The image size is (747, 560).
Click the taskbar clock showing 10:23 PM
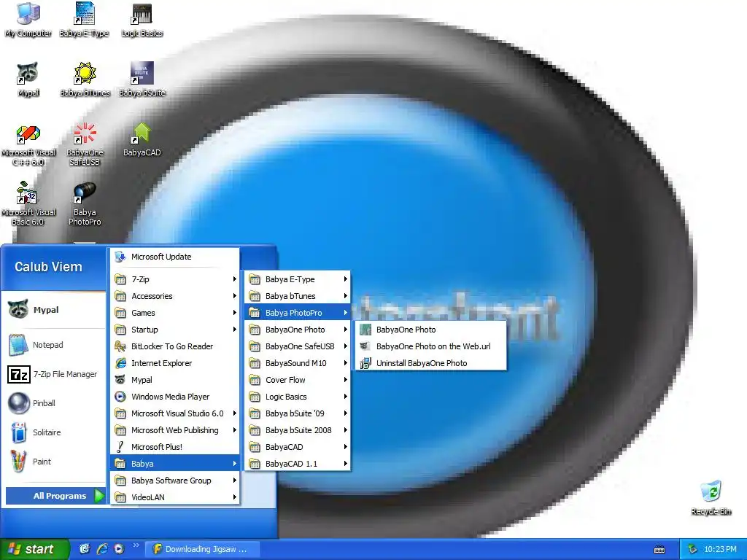tap(720, 549)
